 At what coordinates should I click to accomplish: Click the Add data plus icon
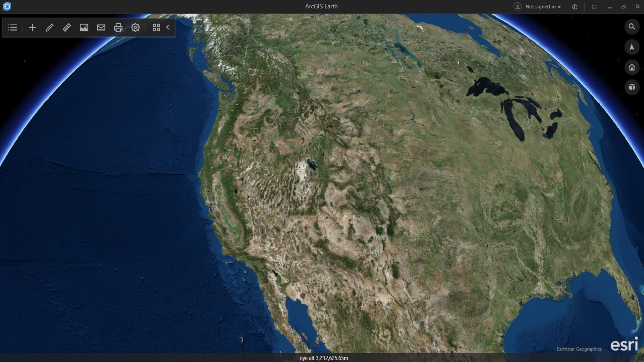(x=32, y=27)
